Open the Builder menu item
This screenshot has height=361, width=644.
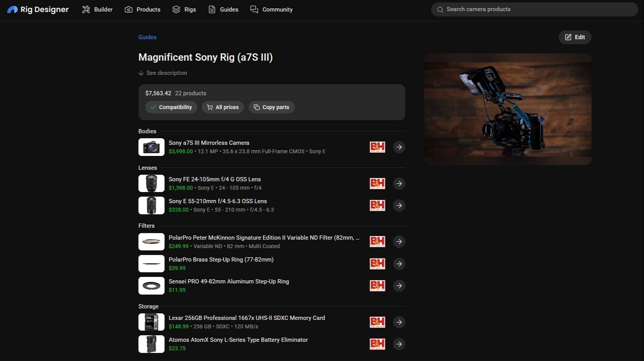(97, 9)
